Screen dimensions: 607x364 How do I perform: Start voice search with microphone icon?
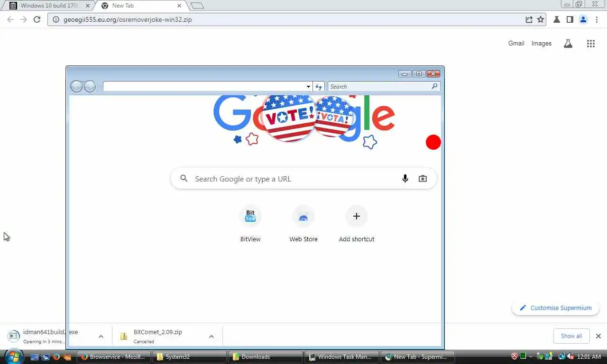tap(405, 179)
